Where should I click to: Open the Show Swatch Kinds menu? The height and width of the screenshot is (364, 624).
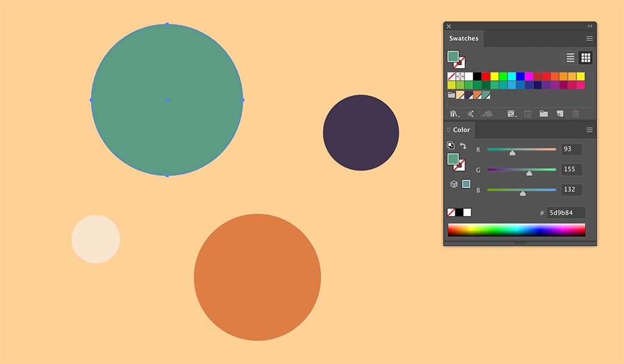tap(511, 113)
